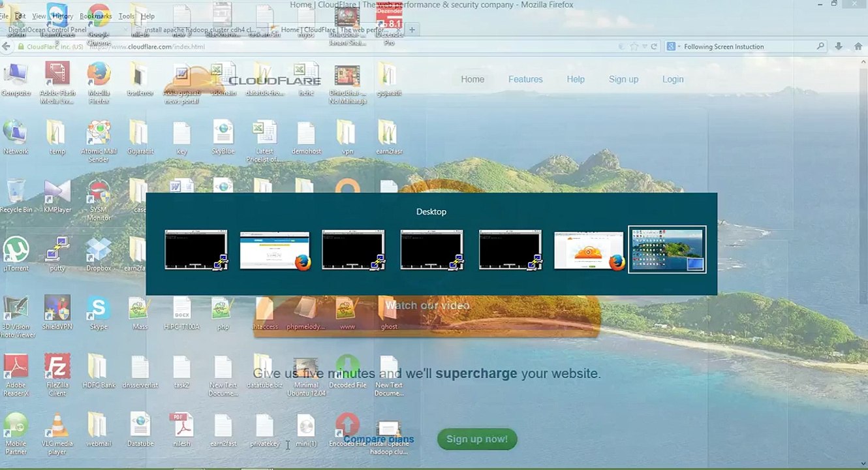Select the SkyBlue file icon

(x=223, y=138)
